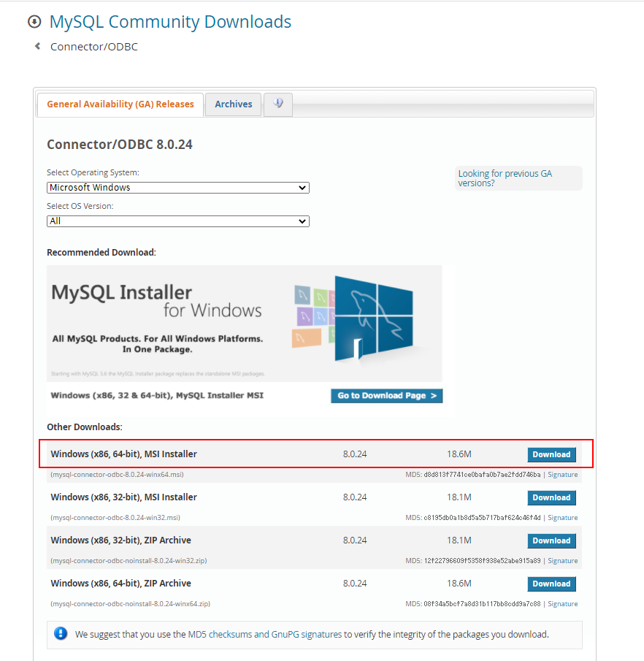Image resolution: width=644 pixels, height=661 pixels.
Task: Click the download circle icon beside page title
Action: click(x=34, y=22)
